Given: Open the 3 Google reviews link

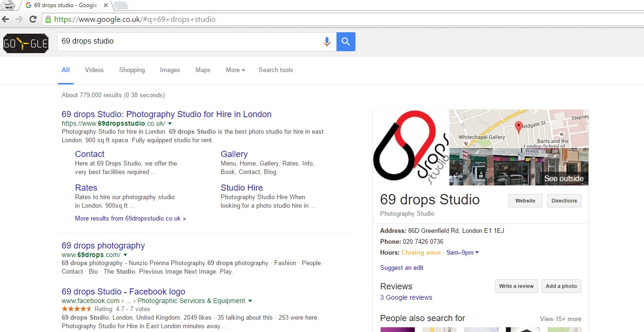Looking at the screenshot, I should tap(406, 297).
